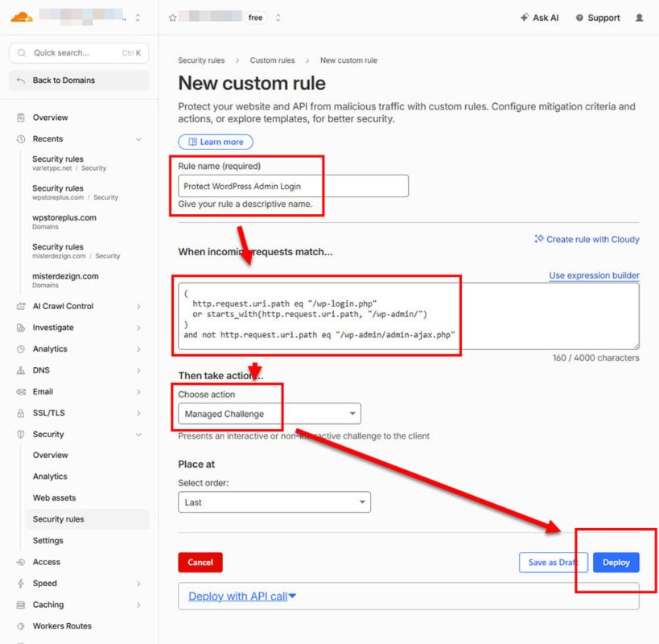
Task: Click the Recents clock icon
Action: [x=21, y=139]
